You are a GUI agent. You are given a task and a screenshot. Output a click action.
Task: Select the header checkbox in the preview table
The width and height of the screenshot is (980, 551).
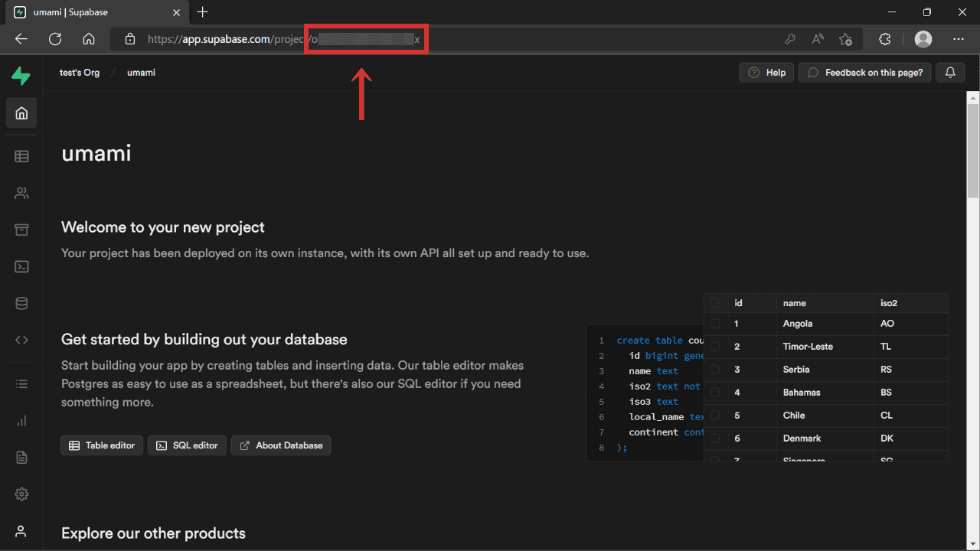716,302
